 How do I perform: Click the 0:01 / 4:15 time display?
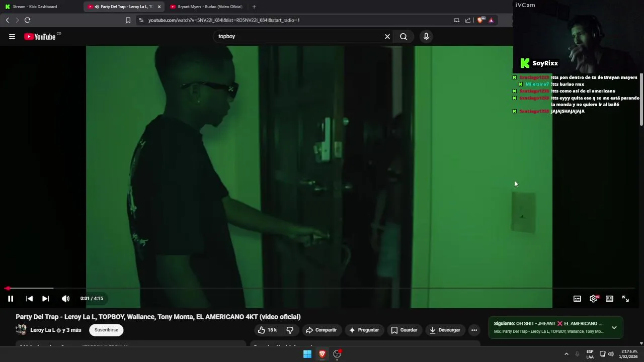tap(92, 299)
